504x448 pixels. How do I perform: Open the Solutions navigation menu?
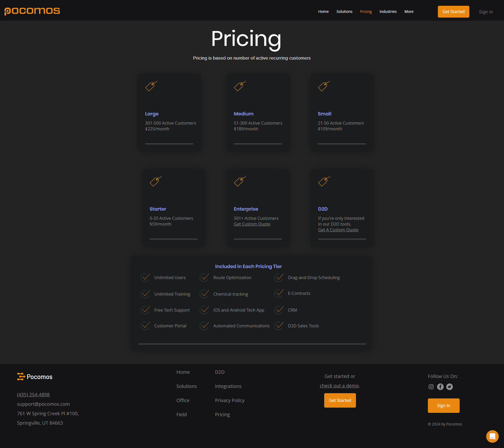[x=344, y=12]
